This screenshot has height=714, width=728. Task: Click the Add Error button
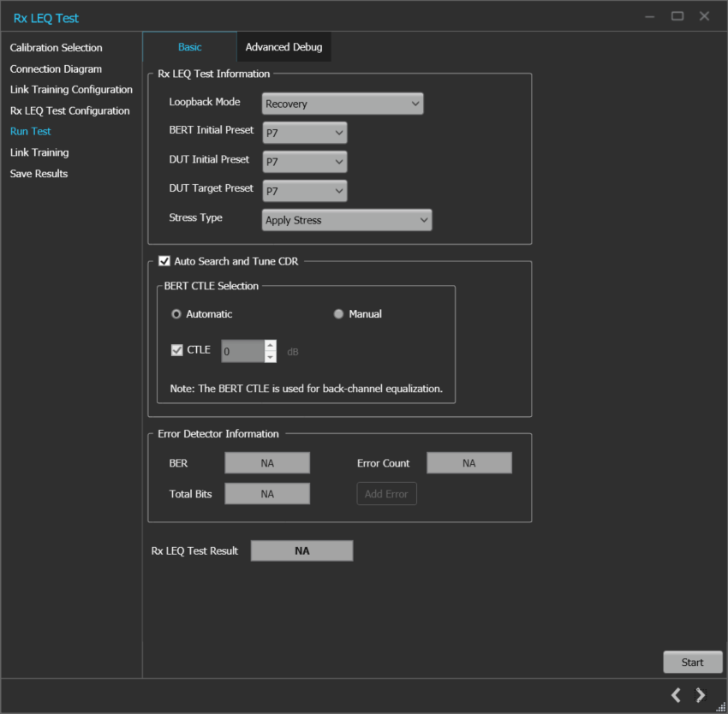pos(386,493)
